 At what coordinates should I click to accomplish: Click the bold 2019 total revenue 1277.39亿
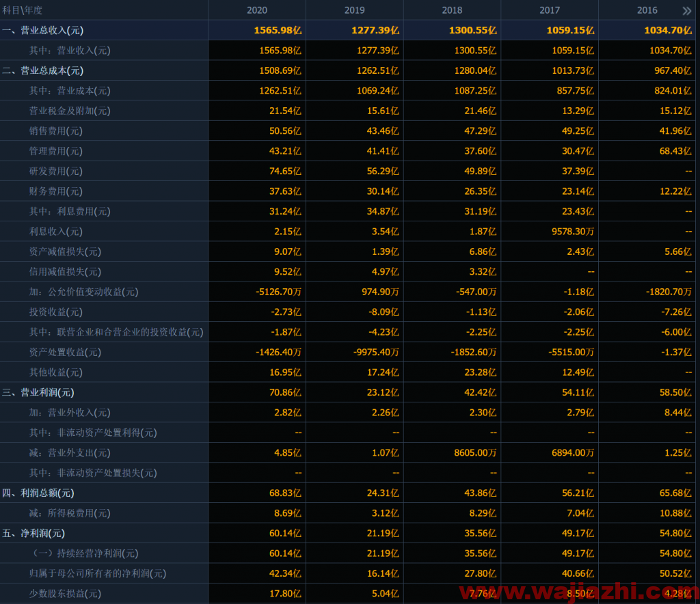coord(375,30)
